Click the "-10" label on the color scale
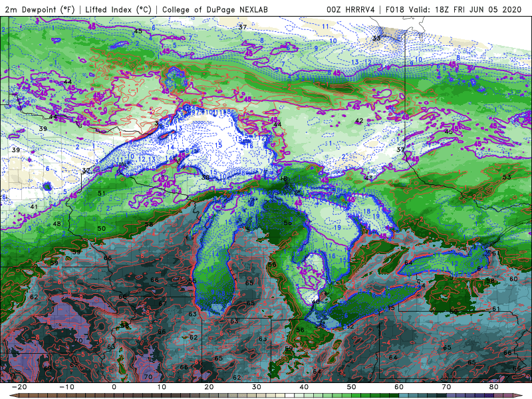 click(66, 387)
